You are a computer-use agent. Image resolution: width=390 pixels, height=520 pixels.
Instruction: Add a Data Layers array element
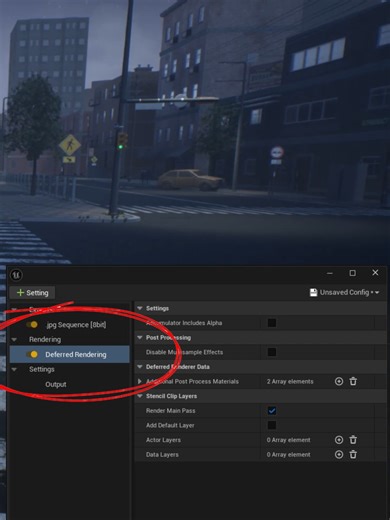point(339,454)
